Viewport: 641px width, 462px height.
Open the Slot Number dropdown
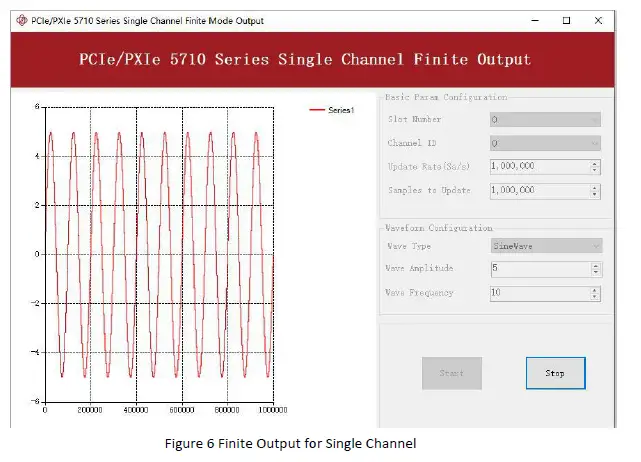pyautogui.click(x=545, y=119)
